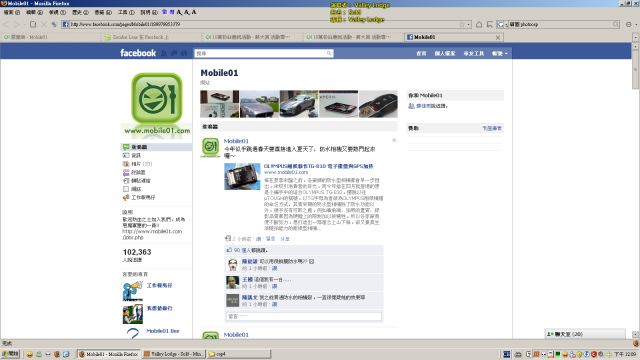Image resolution: width=640 pixels, height=360 pixels.
Task: Click the car key photo thumbnail
Action: (x=378, y=104)
